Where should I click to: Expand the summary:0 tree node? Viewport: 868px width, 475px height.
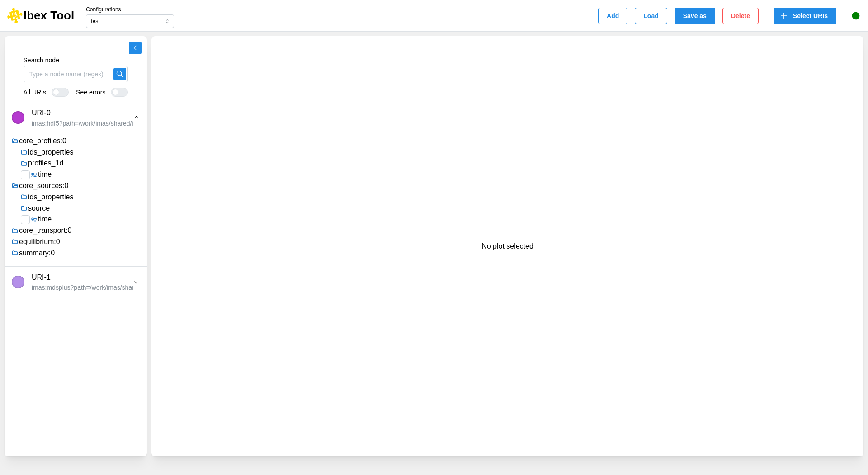(x=37, y=253)
